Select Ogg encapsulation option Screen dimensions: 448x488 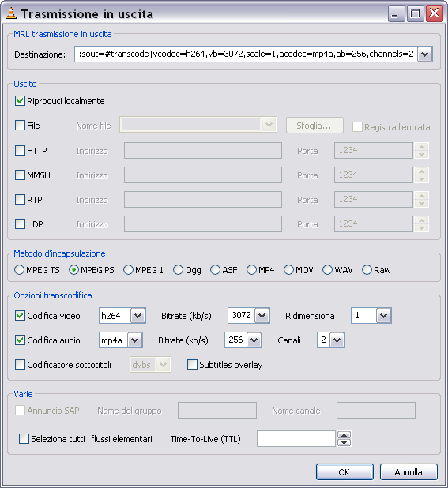178,270
